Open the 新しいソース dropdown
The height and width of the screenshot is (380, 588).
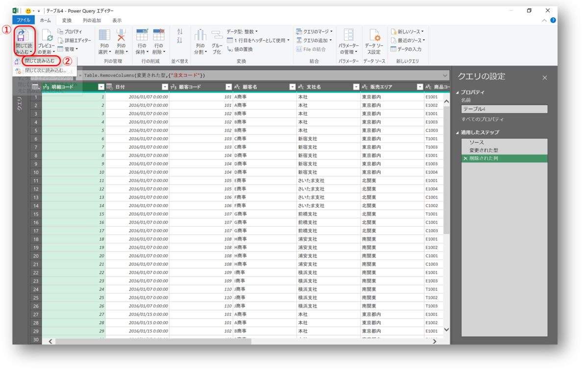(x=407, y=32)
